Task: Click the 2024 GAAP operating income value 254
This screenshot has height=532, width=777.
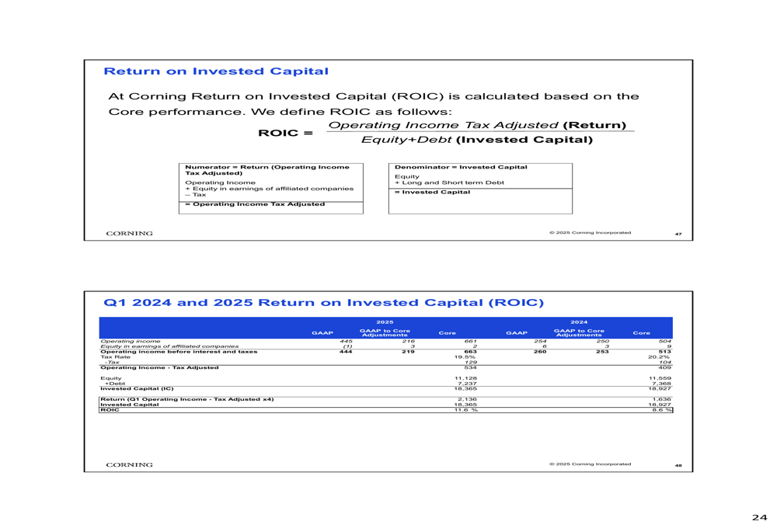Action: (x=540, y=341)
